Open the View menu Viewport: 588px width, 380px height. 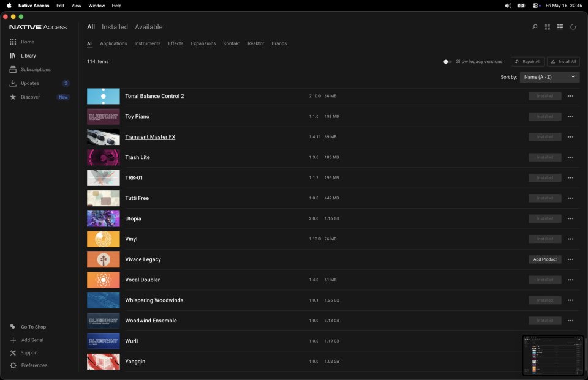pyautogui.click(x=76, y=6)
